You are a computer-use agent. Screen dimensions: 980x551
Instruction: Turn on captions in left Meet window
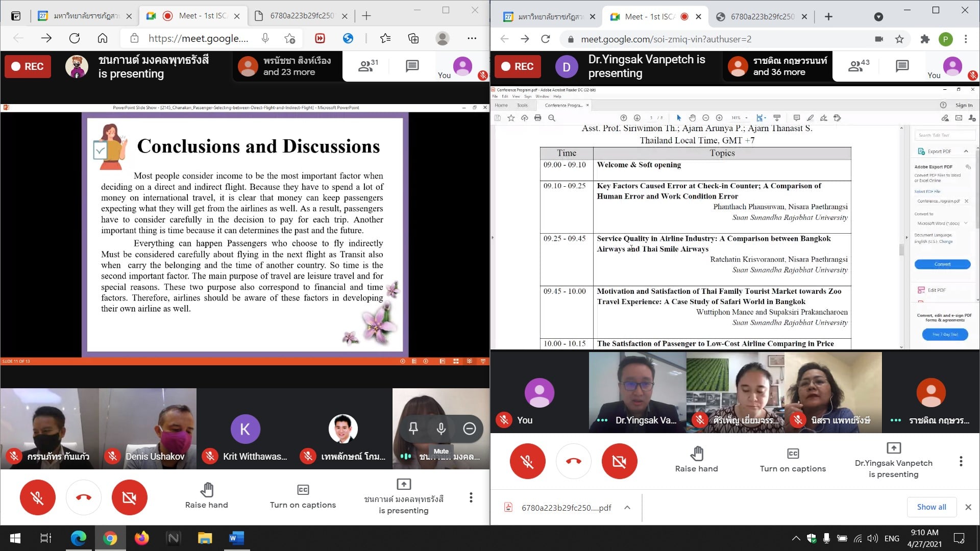pos(303,496)
